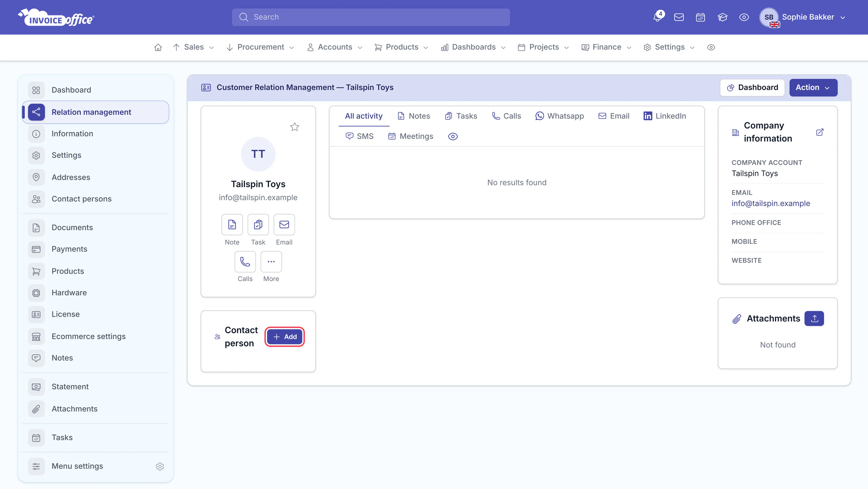The width and height of the screenshot is (868, 489).
Task: Add a Contact person
Action: click(x=284, y=337)
